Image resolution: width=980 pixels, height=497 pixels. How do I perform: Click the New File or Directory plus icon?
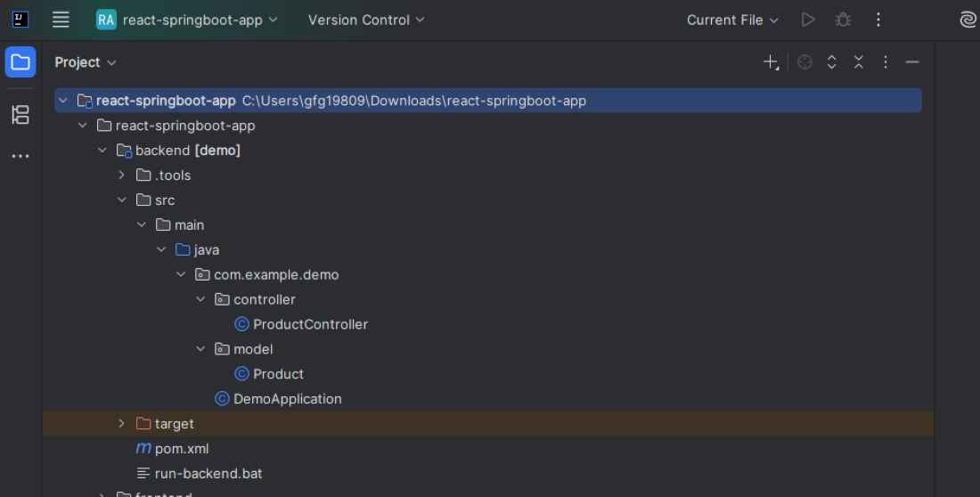pyautogui.click(x=771, y=61)
